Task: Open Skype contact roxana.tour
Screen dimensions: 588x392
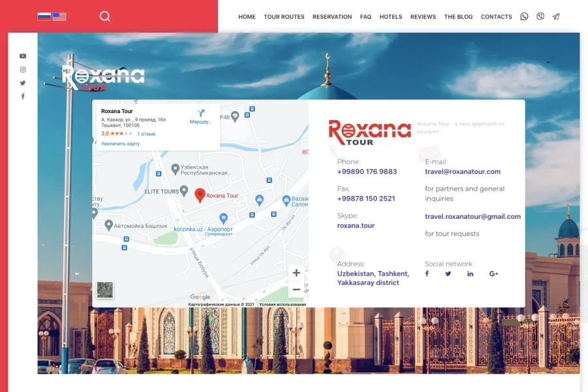Action: (355, 225)
